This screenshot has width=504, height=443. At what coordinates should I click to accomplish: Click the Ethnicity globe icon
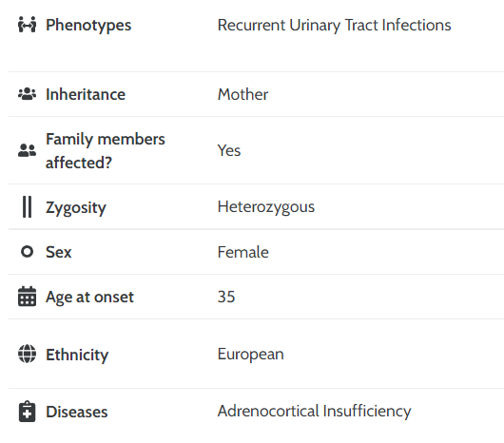pos(27,354)
